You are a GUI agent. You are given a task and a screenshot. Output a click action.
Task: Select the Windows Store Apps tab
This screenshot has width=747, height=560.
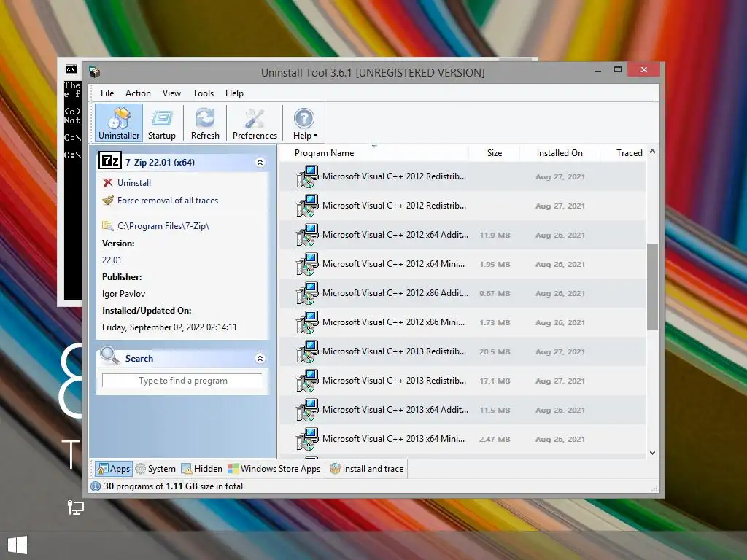click(x=274, y=469)
